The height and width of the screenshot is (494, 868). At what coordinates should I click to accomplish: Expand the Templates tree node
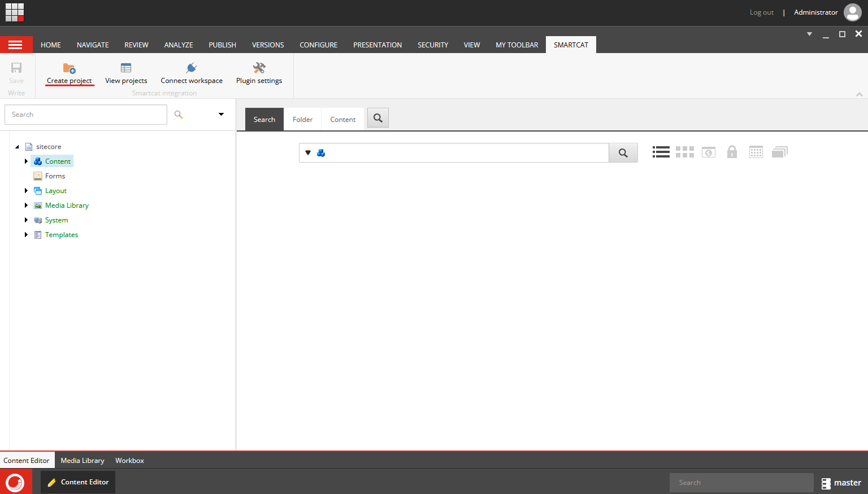click(26, 235)
